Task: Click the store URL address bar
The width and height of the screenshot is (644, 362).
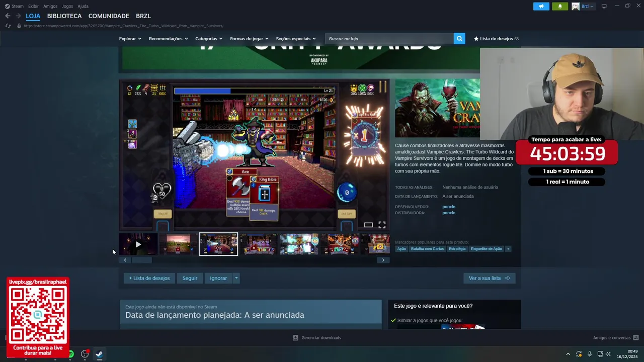Action: [123, 26]
